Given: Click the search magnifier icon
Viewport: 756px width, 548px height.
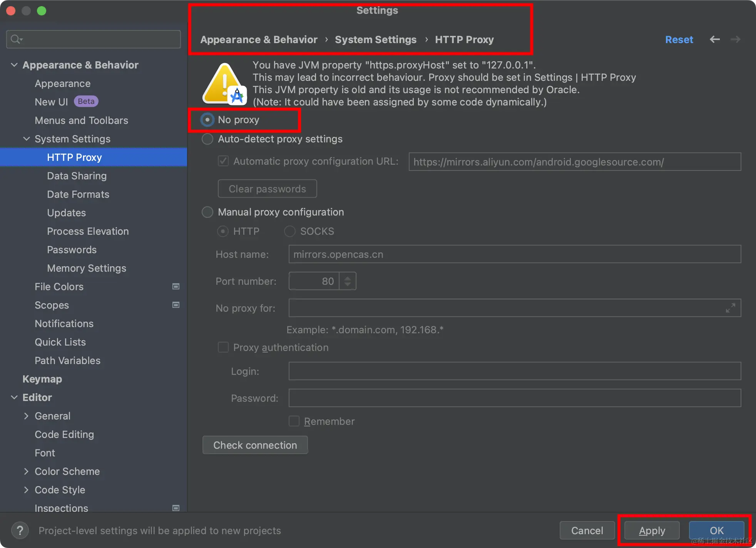Looking at the screenshot, I should [16, 39].
